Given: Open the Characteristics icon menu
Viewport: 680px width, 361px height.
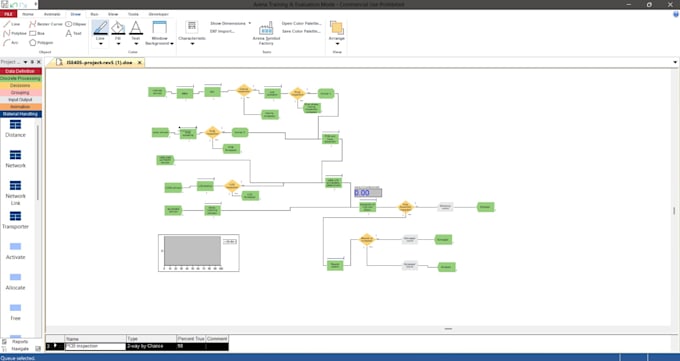Looking at the screenshot, I should tap(192, 33).
